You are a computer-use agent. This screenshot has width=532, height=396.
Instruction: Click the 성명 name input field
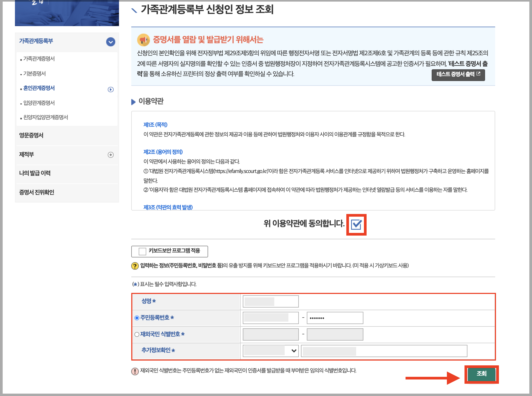(x=271, y=301)
